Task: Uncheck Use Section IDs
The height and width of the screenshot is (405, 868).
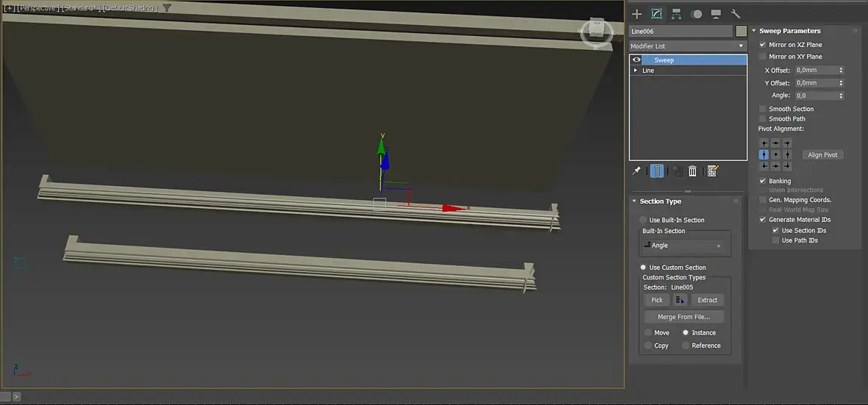Action: pos(775,230)
